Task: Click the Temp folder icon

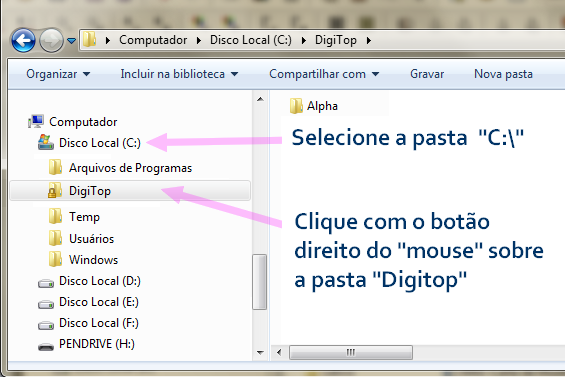Action: click(x=55, y=216)
